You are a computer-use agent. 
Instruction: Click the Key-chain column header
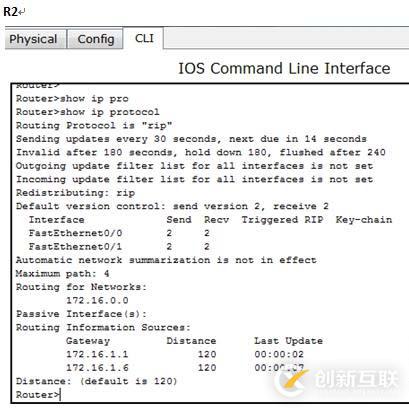click(x=364, y=220)
